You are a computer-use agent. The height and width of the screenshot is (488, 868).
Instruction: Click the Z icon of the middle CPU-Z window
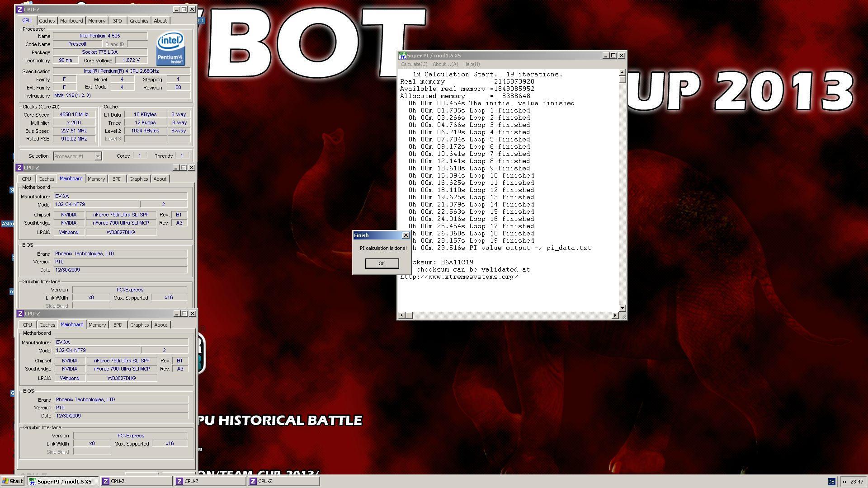[19, 168]
